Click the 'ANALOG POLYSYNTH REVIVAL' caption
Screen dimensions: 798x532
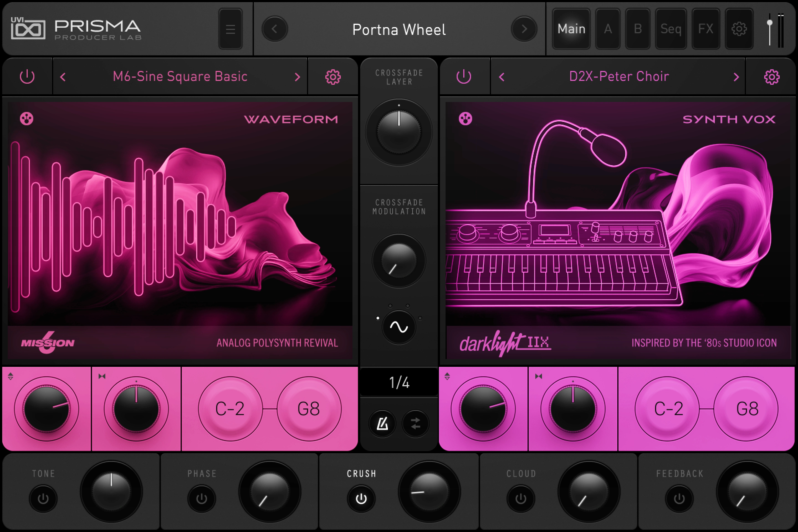[277, 343]
